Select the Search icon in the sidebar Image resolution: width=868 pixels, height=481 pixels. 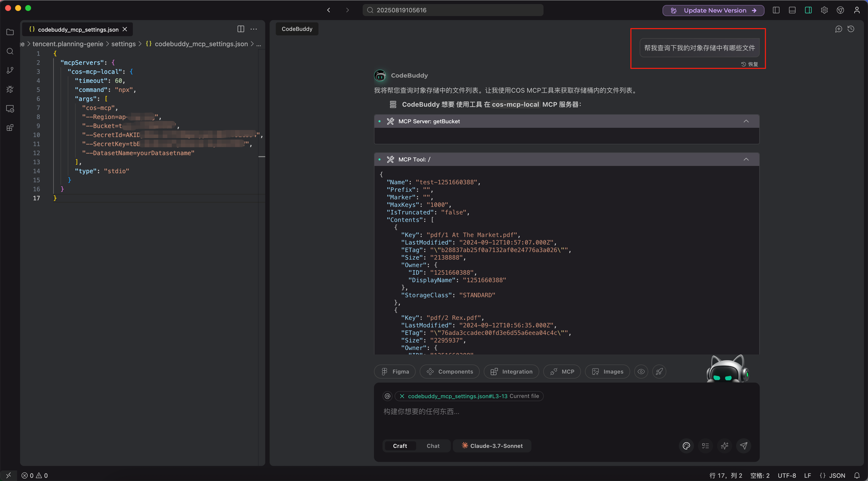[x=10, y=51]
